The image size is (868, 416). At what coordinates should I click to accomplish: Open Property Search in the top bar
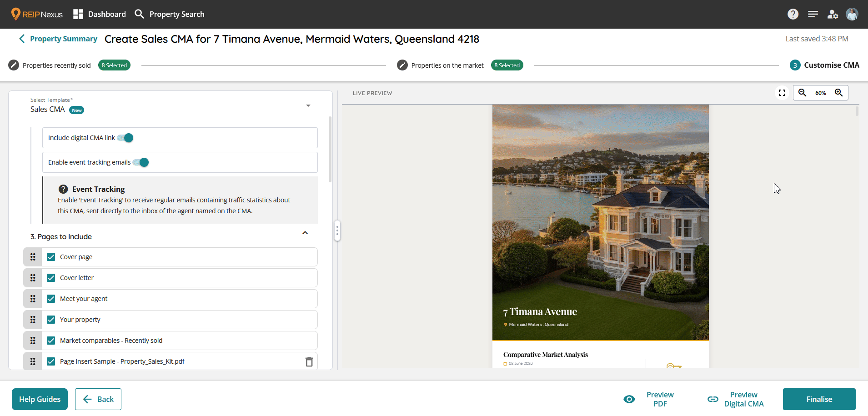tap(170, 14)
